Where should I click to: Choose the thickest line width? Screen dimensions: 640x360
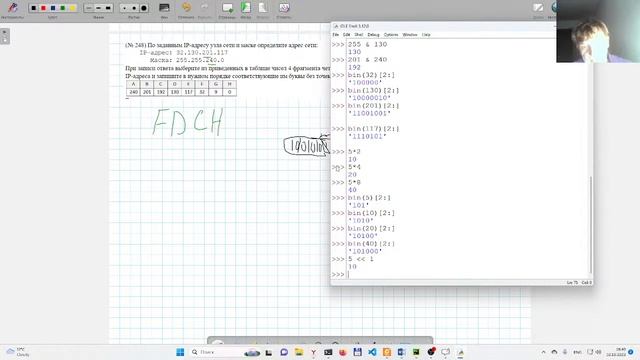(x=108, y=8)
